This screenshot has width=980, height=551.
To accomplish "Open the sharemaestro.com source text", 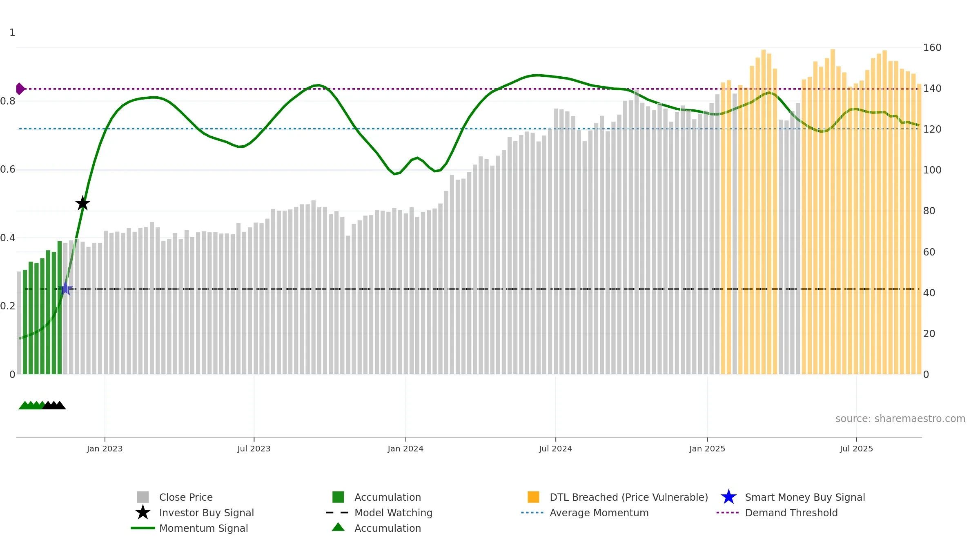I will [x=900, y=419].
